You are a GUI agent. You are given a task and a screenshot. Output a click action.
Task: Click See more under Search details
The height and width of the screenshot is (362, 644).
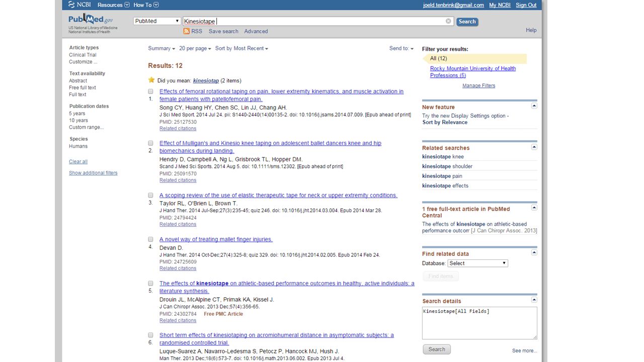tap(524, 350)
